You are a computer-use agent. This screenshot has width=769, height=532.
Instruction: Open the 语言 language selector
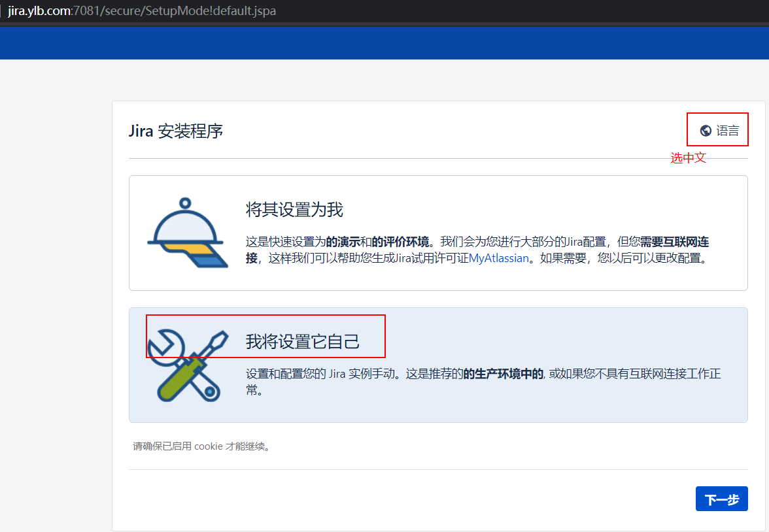[x=719, y=131]
